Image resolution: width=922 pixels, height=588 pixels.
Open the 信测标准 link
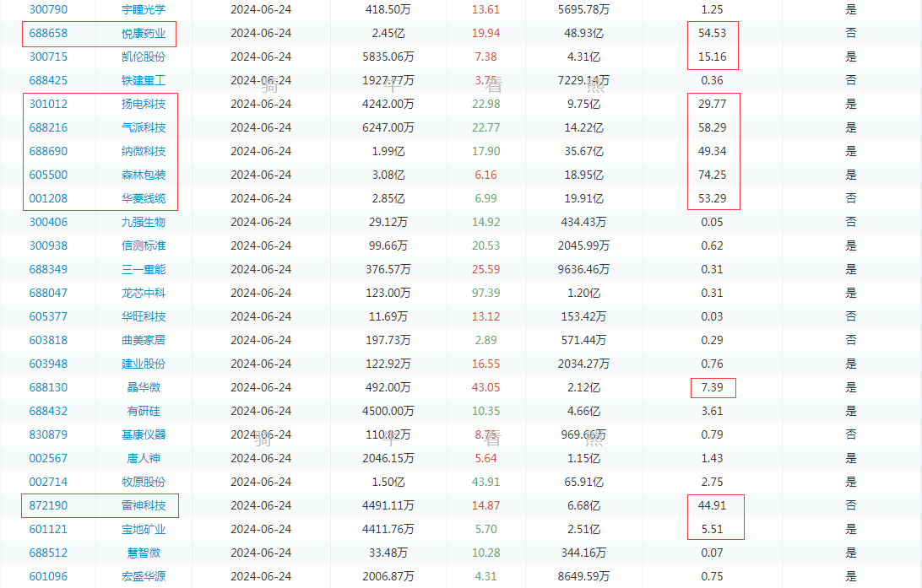[x=144, y=246]
